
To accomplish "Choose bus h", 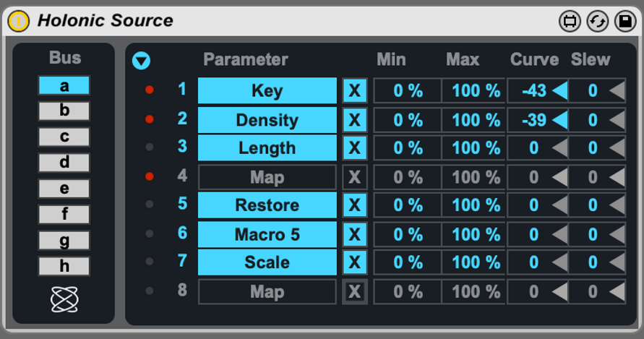I will pos(64,266).
